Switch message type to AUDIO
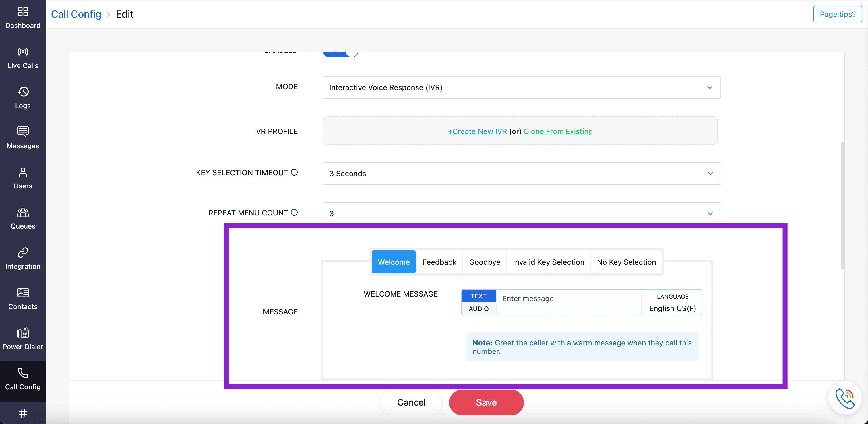Screen dimensions: 868x424 (478, 308)
